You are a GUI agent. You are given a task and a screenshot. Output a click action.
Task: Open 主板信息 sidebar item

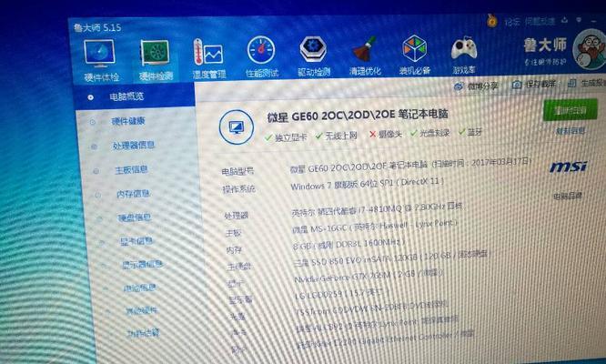coord(131,169)
